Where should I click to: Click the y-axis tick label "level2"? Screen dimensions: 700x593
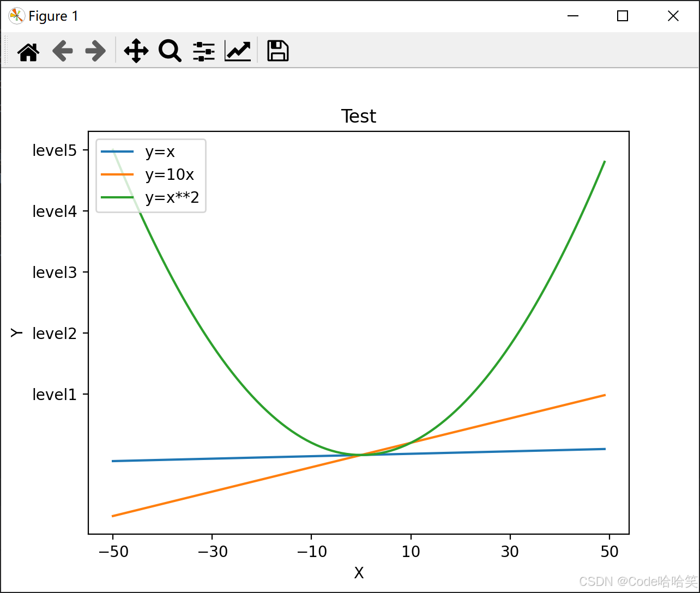(55, 334)
